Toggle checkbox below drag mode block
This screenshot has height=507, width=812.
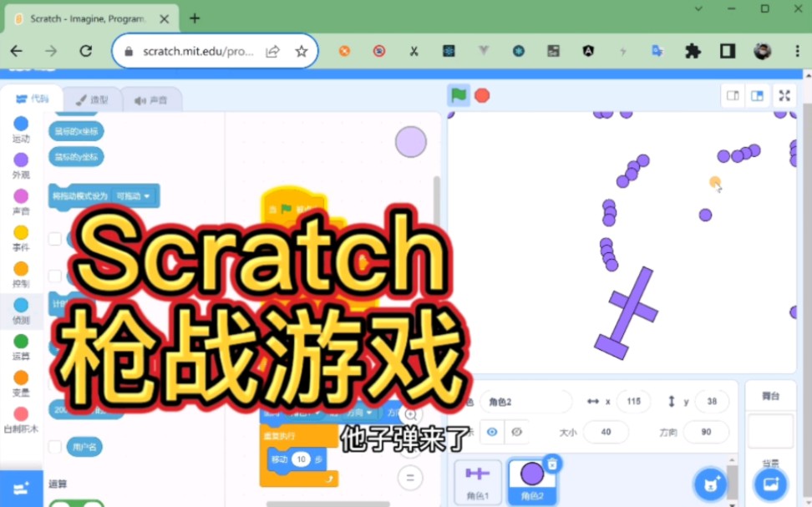click(x=55, y=239)
